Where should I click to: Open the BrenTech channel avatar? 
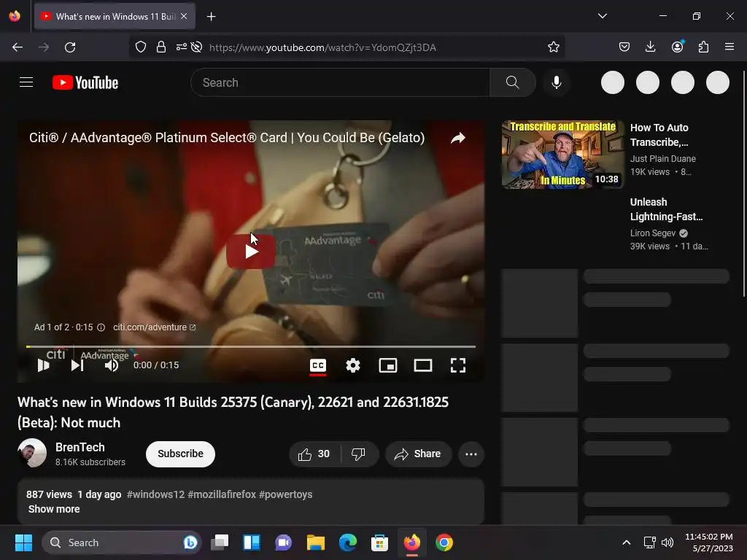pos(32,453)
